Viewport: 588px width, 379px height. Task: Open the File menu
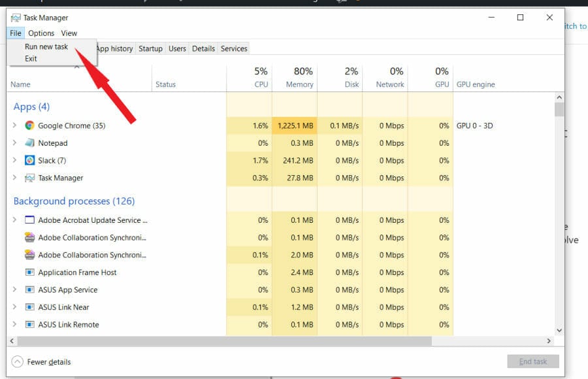(x=16, y=33)
